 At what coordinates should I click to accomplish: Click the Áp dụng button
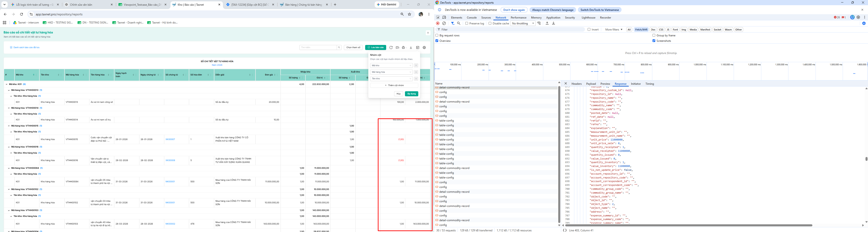click(x=412, y=94)
